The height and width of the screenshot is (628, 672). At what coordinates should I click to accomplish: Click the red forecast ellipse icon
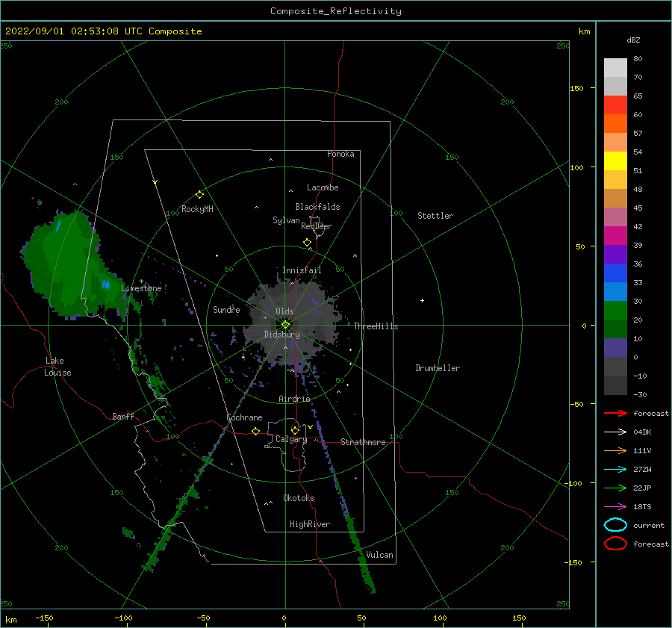[615, 544]
